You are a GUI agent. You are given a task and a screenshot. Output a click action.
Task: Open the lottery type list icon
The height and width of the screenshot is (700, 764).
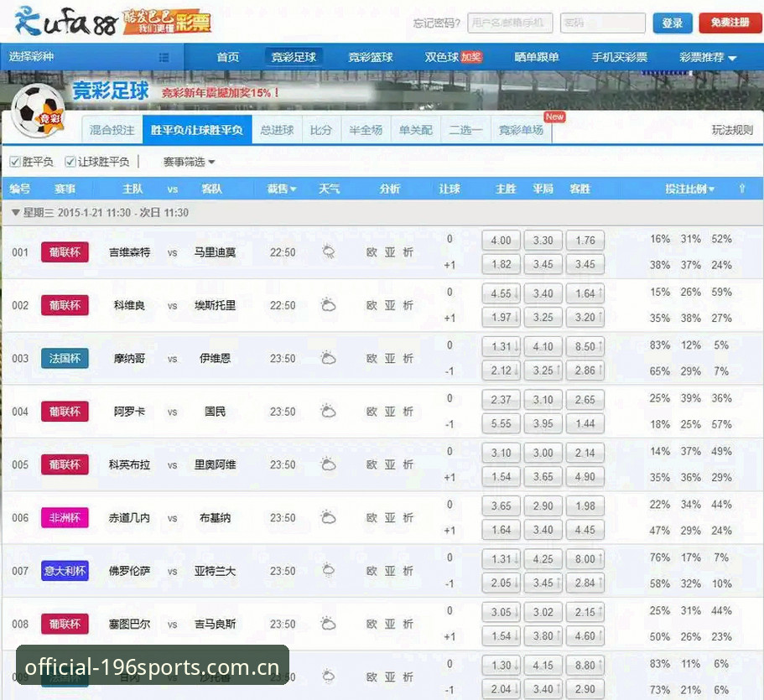point(164,58)
